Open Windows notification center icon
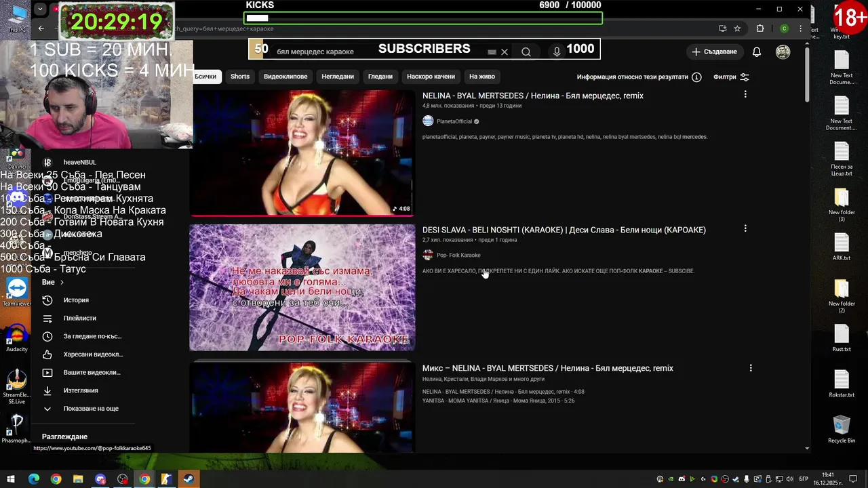 (x=852, y=479)
